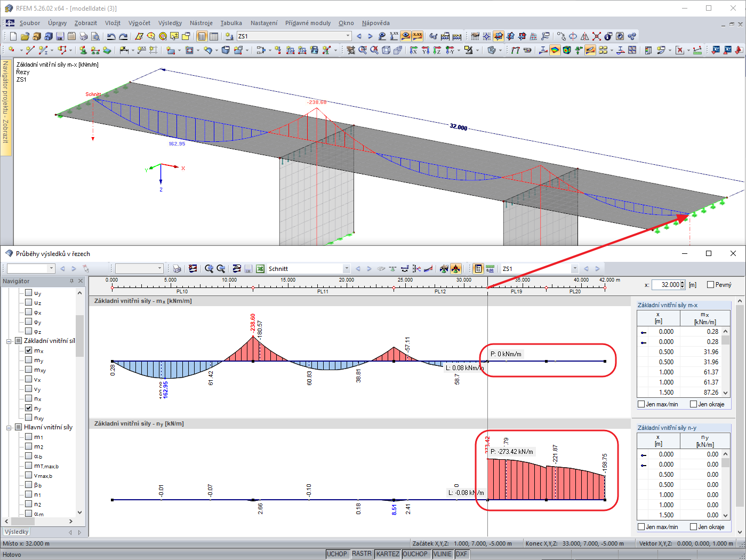Viewport: 746px width, 560px height.
Task: Toggle the colored isometric rendering icon
Action: tap(567, 50)
